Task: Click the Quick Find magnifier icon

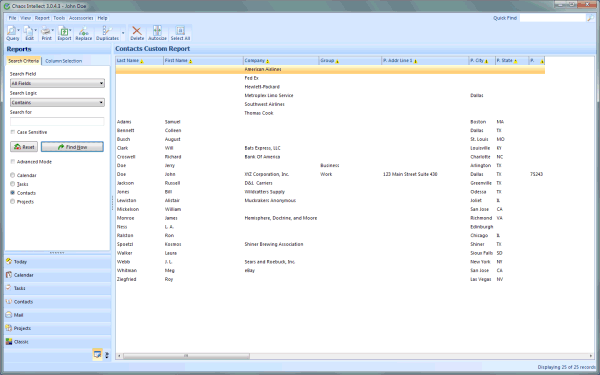Action: coord(590,18)
